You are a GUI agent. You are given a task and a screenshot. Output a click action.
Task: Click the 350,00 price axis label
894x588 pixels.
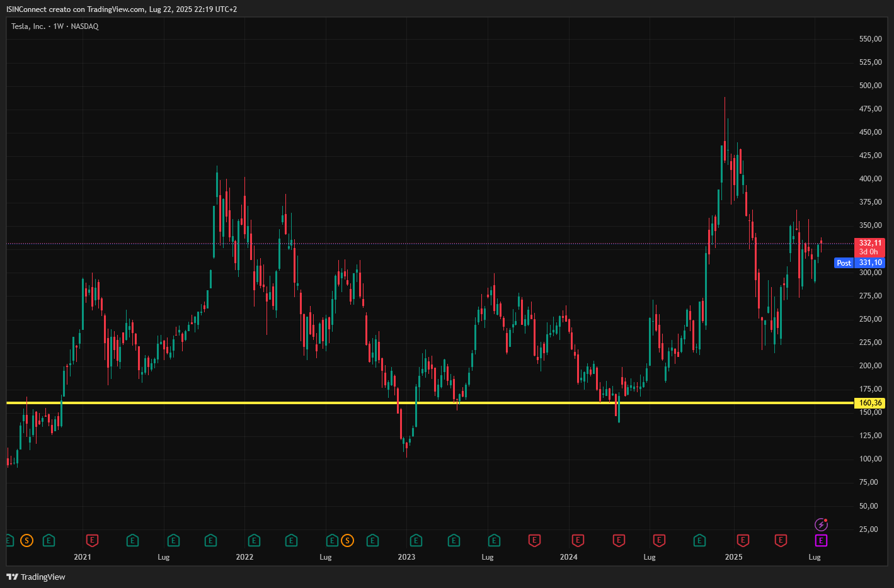coord(870,225)
